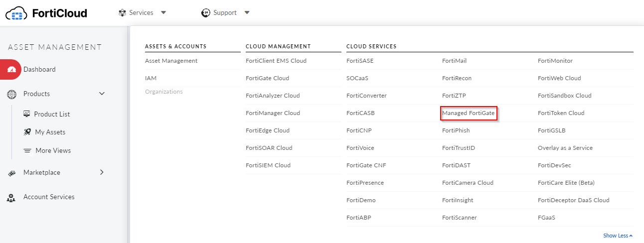This screenshot has height=243, width=644.
Task: Click the Marketplace tag icon
Action: pos(12,173)
